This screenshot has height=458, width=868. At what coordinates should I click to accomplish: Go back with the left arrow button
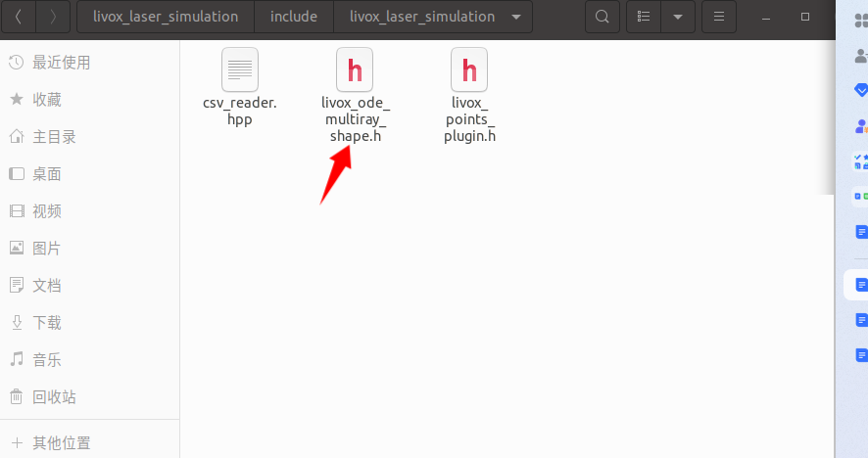[x=19, y=17]
